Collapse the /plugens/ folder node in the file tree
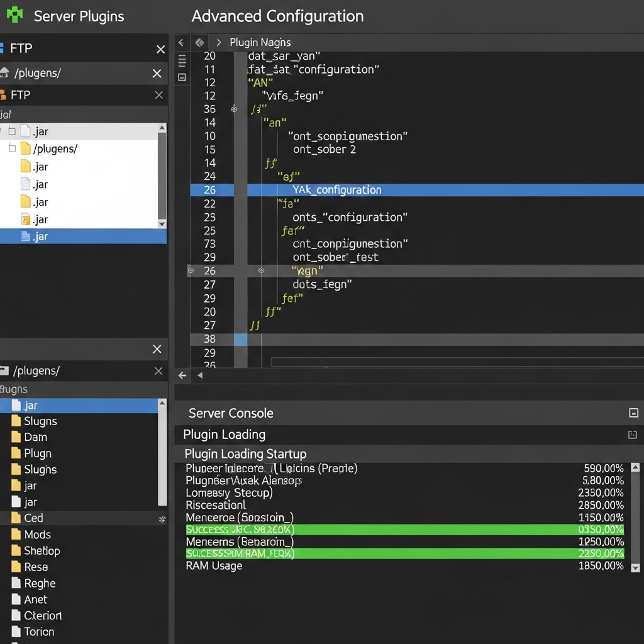This screenshot has height=644, width=644. click(x=13, y=148)
